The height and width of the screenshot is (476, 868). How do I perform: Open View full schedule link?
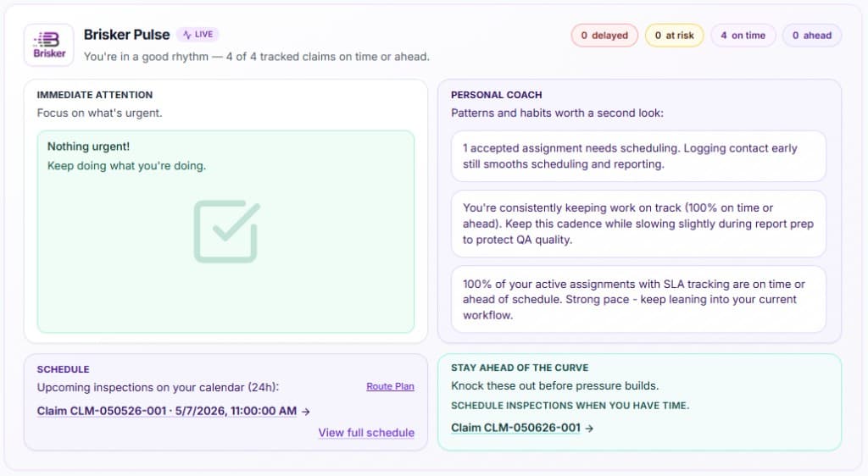click(x=366, y=433)
